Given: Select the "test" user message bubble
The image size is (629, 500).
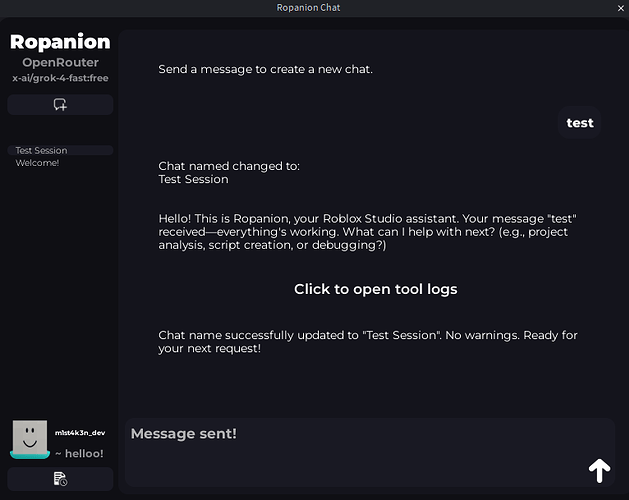Looking at the screenshot, I should click(x=579, y=123).
